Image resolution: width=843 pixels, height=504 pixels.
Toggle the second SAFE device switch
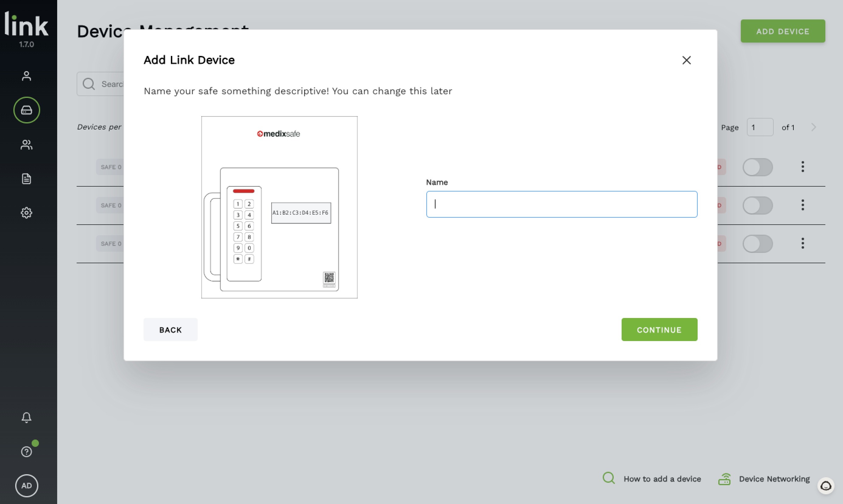(x=758, y=205)
